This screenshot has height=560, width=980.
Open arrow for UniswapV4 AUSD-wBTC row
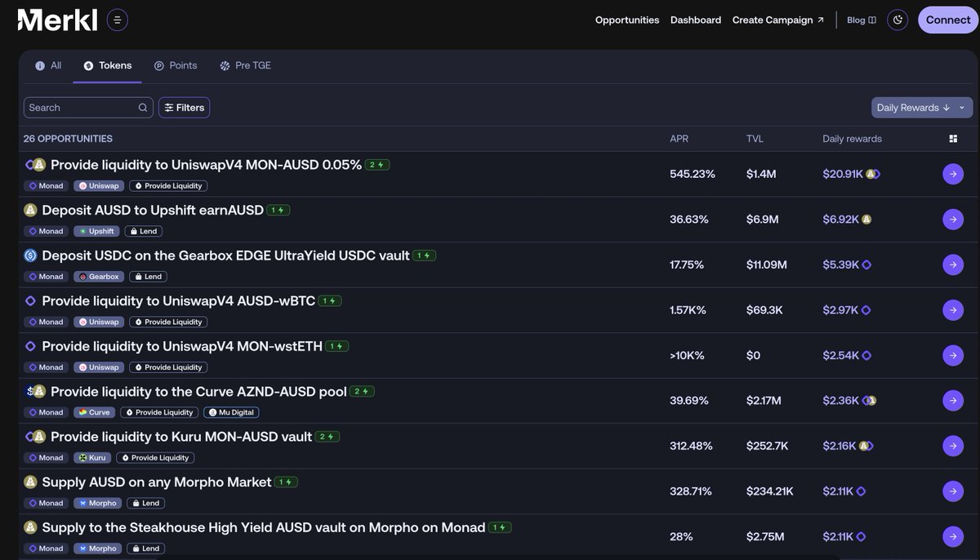coord(953,310)
